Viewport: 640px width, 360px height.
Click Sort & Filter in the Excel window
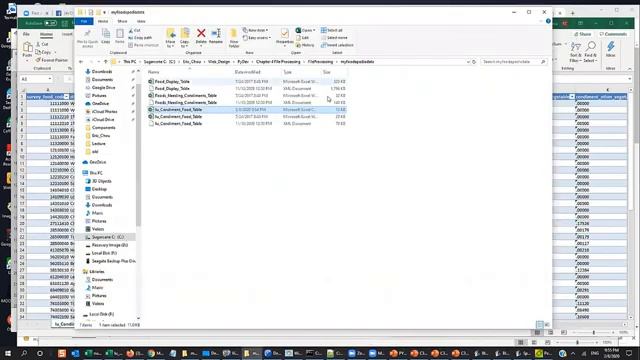tap(576, 52)
